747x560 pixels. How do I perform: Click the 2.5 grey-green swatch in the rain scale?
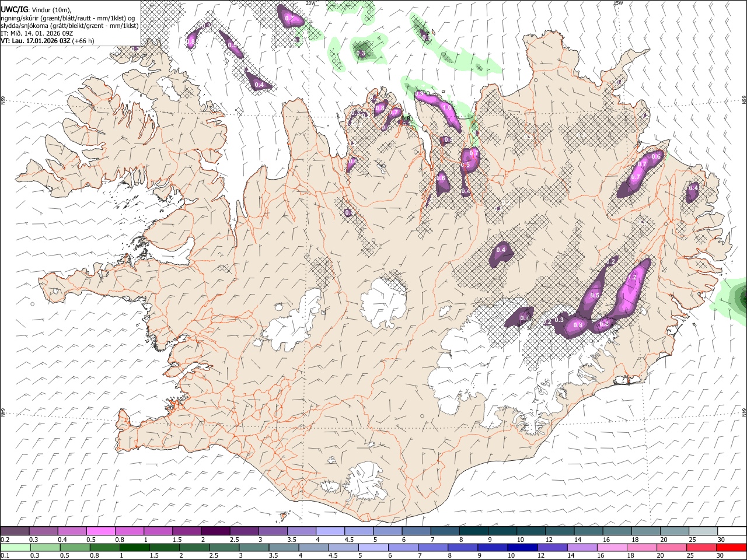tap(224, 548)
